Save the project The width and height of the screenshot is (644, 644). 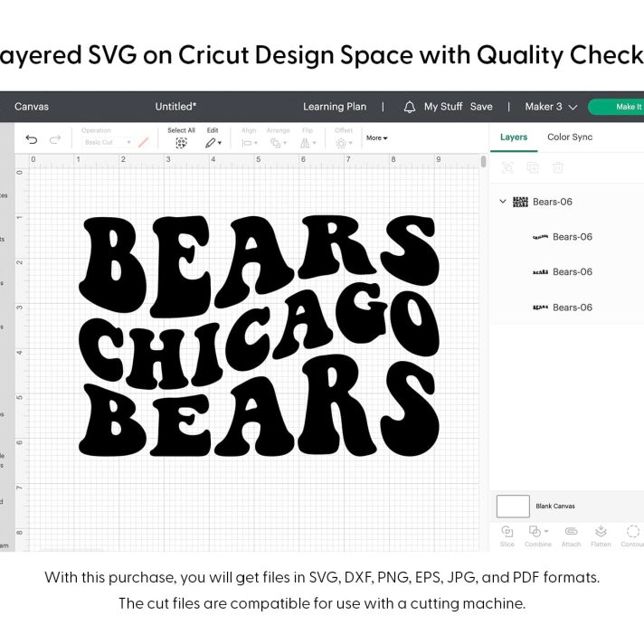pyautogui.click(x=481, y=107)
